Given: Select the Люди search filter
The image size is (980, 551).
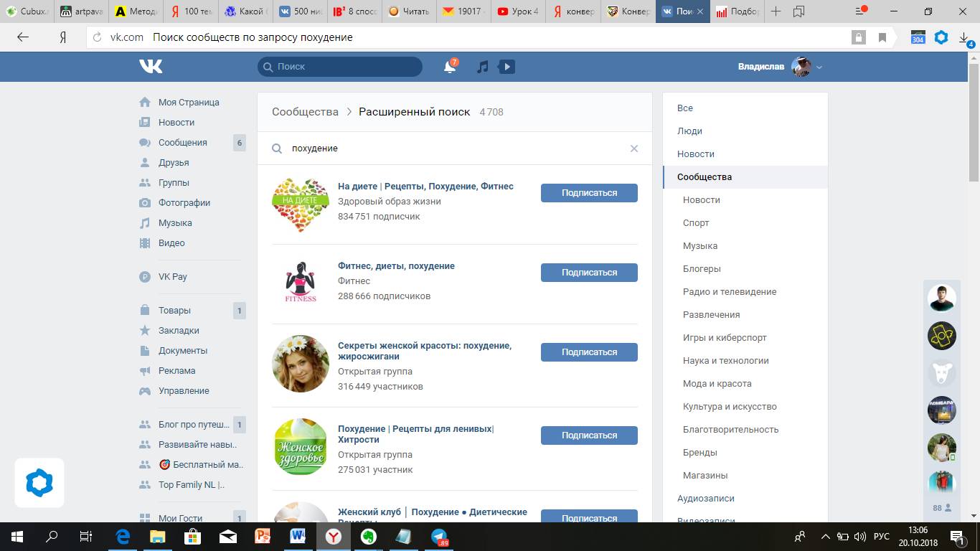Looking at the screenshot, I should 689,131.
